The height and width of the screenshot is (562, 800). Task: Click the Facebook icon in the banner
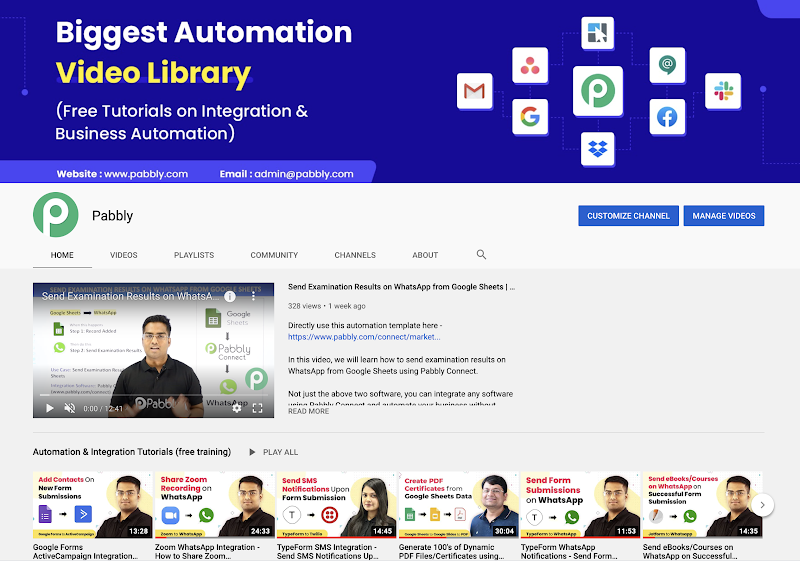[x=667, y=117]
